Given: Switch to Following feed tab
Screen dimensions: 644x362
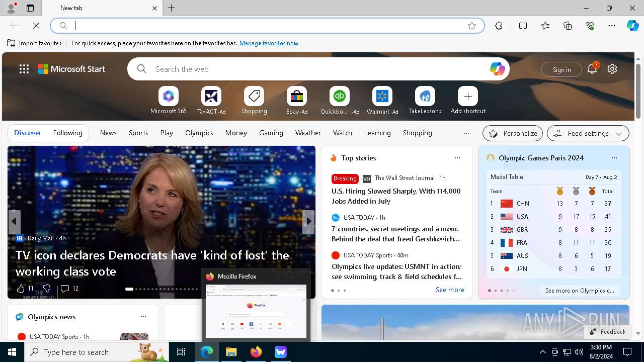Looking at the screenshot, I should (x=67, y=133).
